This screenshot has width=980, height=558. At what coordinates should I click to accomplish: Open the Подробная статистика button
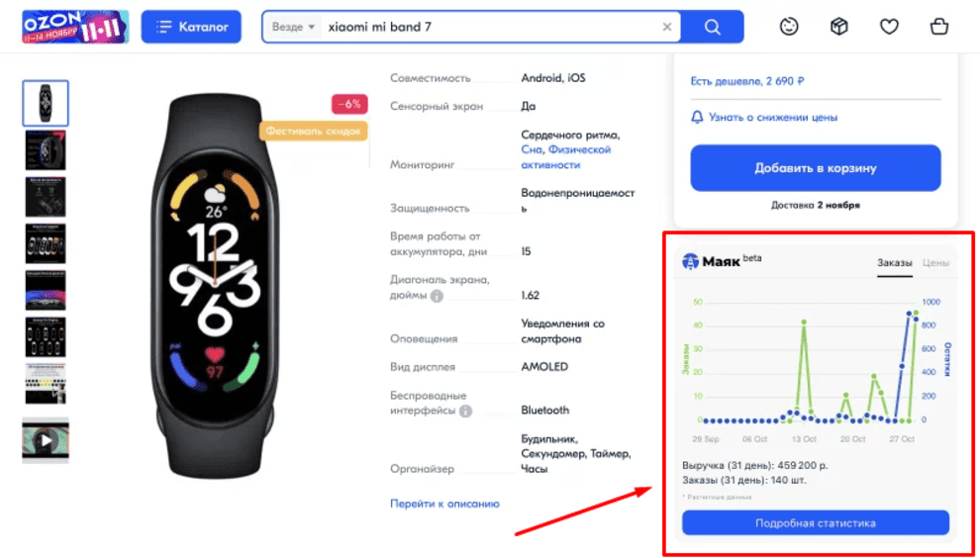click(815, 523)
